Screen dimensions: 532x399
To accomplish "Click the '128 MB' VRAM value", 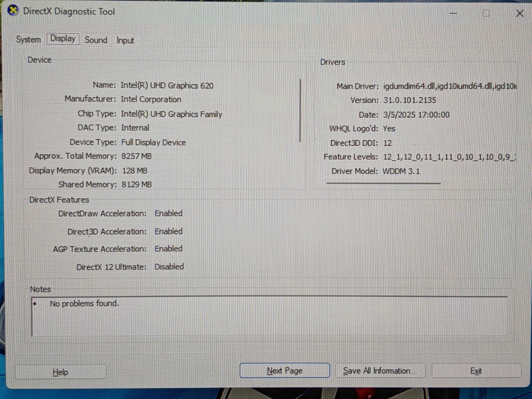I will pos(135,171).
